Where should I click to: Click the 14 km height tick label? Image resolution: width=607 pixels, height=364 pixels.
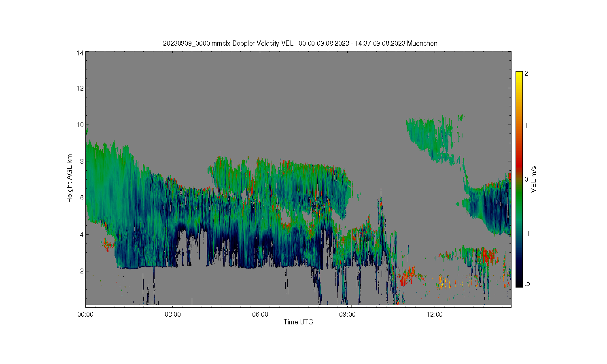[x=81, y=53]
